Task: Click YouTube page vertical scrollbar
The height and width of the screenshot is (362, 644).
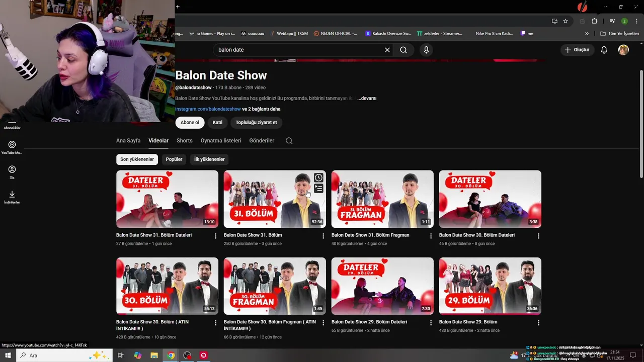Action: click(x=641, y=123)
